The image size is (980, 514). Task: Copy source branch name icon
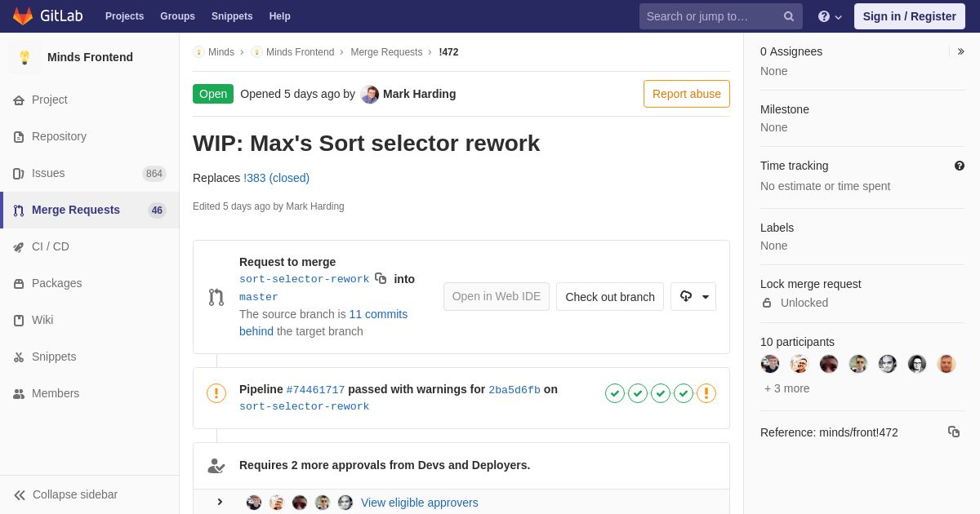coord(381,278)
